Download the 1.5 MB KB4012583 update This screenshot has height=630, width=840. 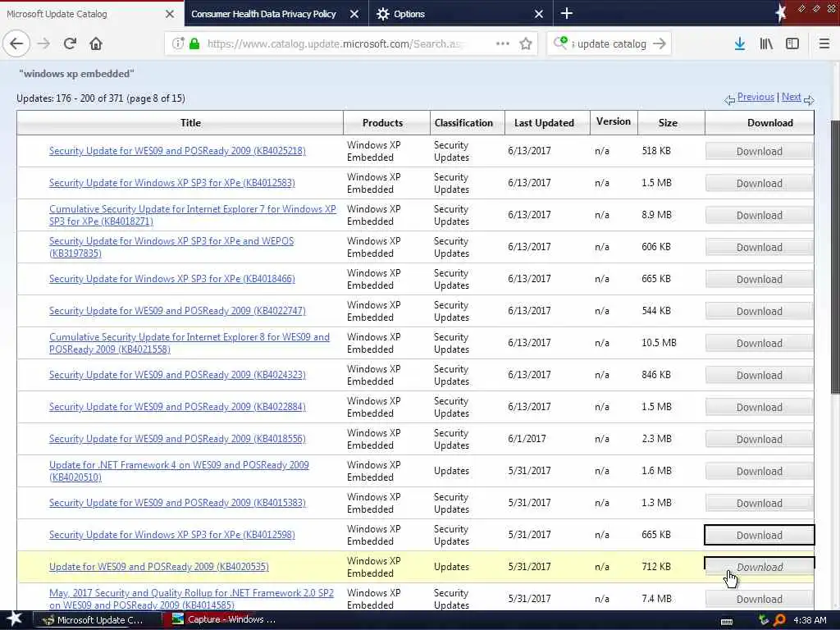point(759,183)
